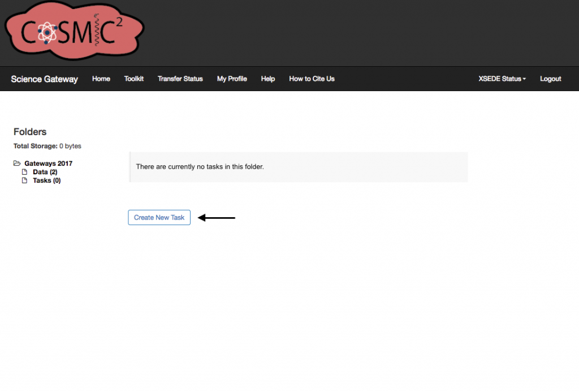Open the Help section
Screen dimensions: 579x392
[x=267, y=79]
